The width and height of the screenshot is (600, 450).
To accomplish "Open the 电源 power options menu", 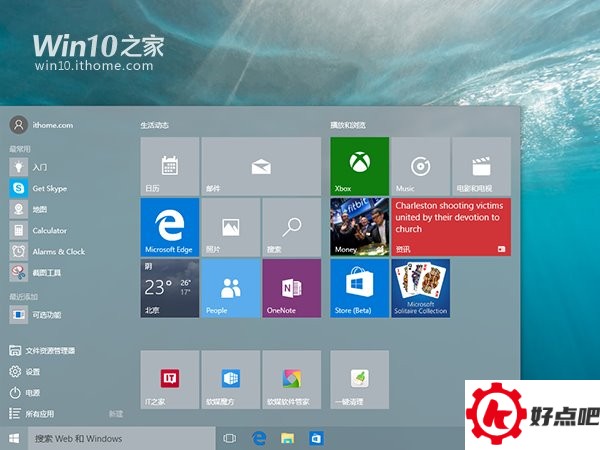I will tap(32, 392).
